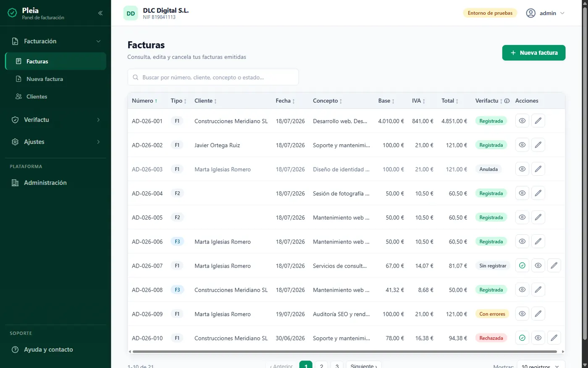Image resolution: width=588 pixels, height=368 pixels.
Task: Open the Facturas page in sidebar
Action: tap(55, 61)
